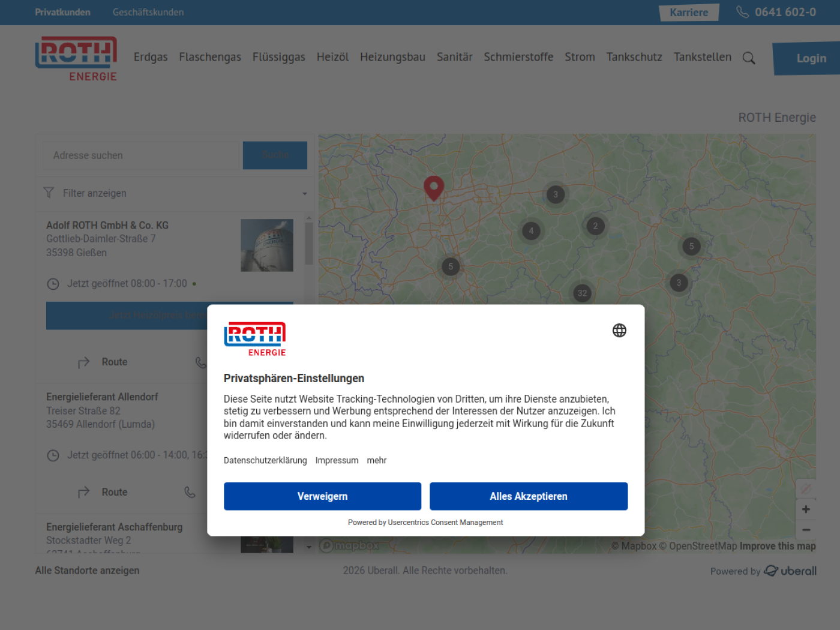Image resolution: width=840 pixels, height=630 pixels.
Task: Open the Flüssiggas menu item
Action: 278,57
